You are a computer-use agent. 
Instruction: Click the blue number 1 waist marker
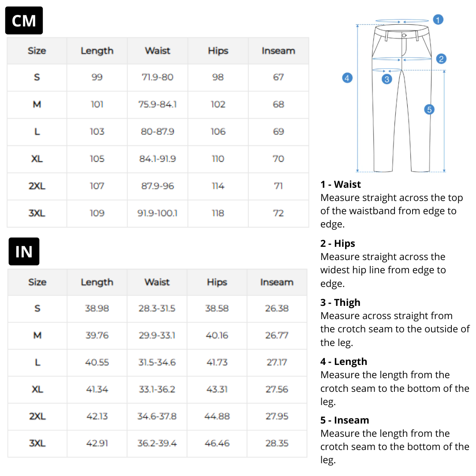tap(438, 20)
